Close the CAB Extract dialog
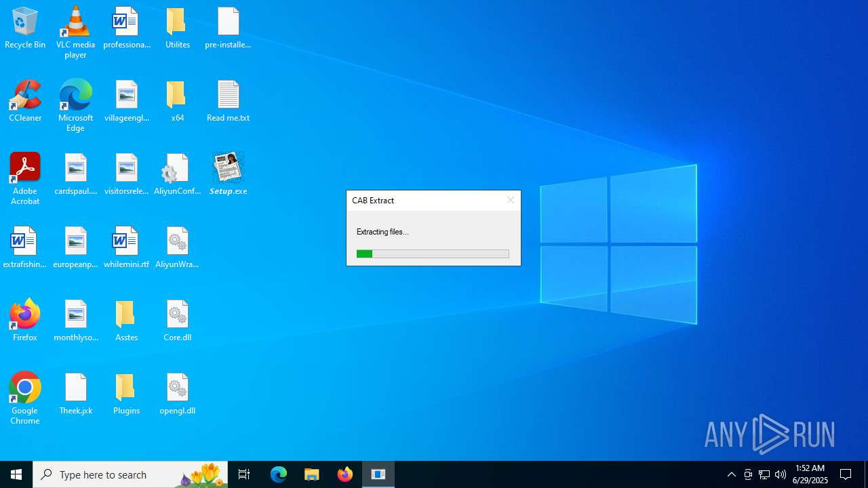 (x=511, y=200)
